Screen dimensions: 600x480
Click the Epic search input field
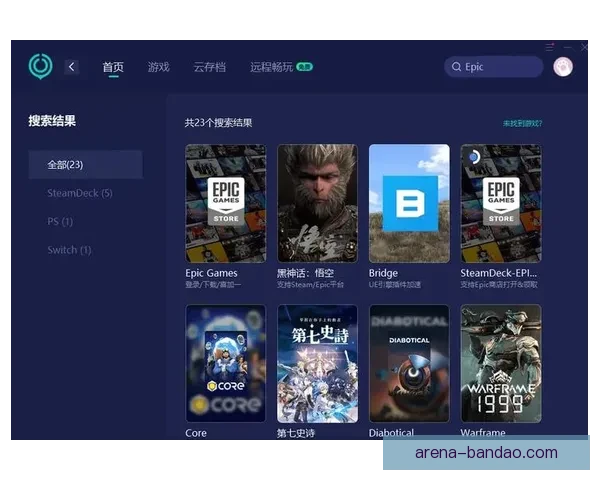[x=494, y=67]
